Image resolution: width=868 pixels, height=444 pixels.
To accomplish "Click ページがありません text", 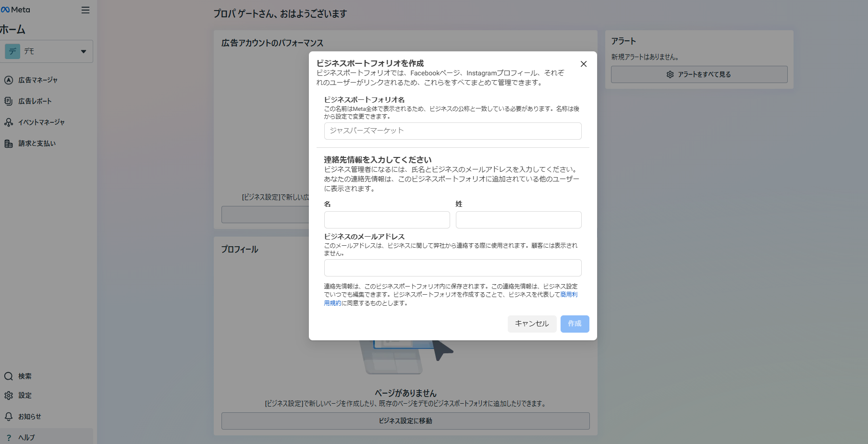I will coord(405,393).
